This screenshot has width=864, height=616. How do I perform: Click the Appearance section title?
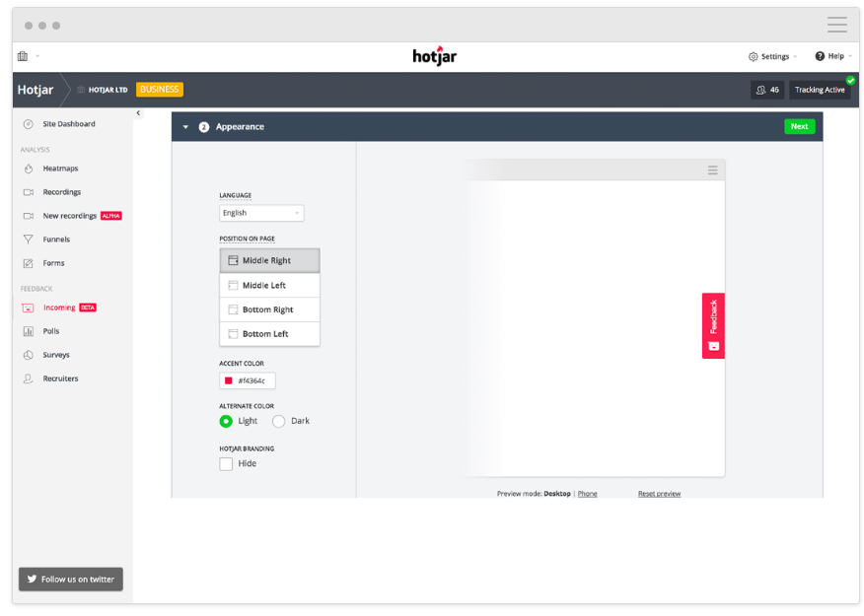[240, 126]
